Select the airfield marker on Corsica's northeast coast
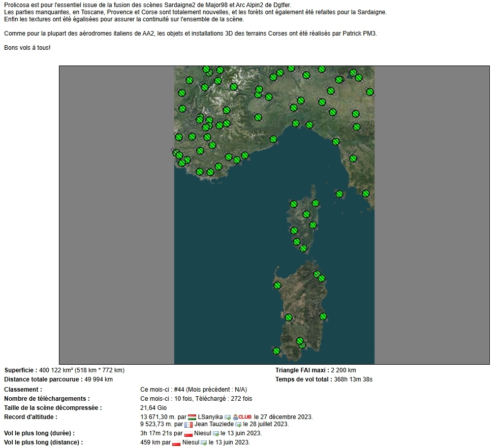The height and width of the screenshot is (448, 501). coord(316,203)
